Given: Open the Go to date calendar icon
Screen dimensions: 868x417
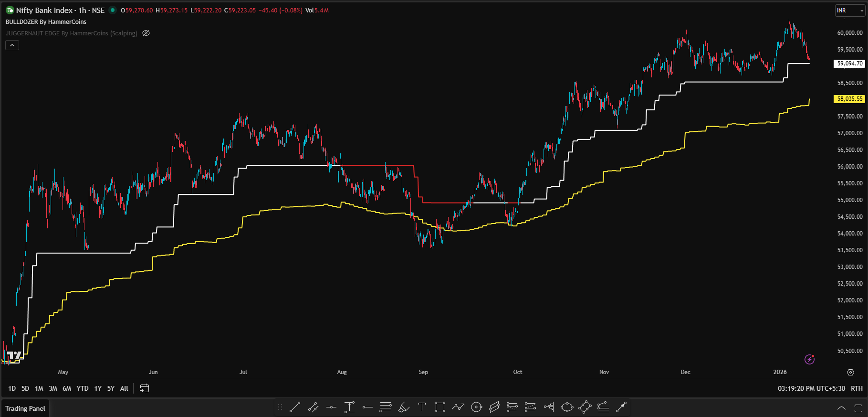Looking at the screenshot, I should 144,388.
